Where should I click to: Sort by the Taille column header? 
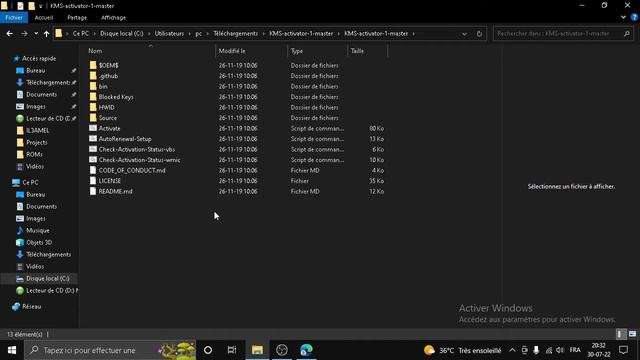pyautogui.click(x=357, y=51)
